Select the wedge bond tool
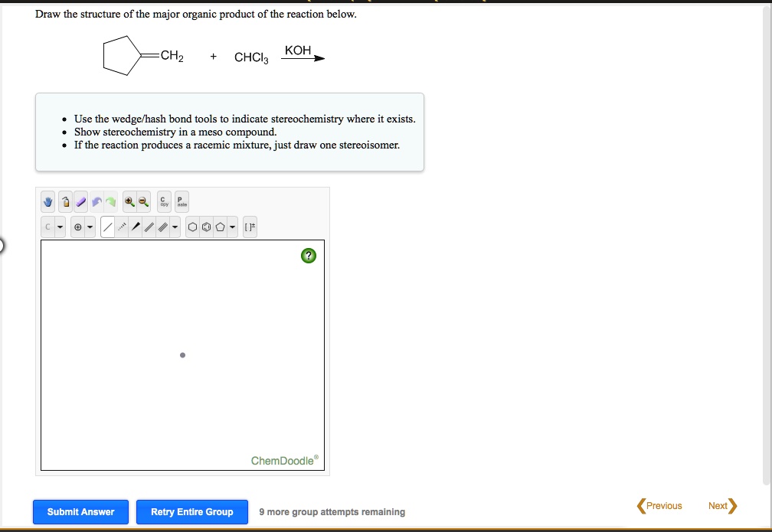Image resolution: width=772 pixels, height=532 pixels. (136, 227)
